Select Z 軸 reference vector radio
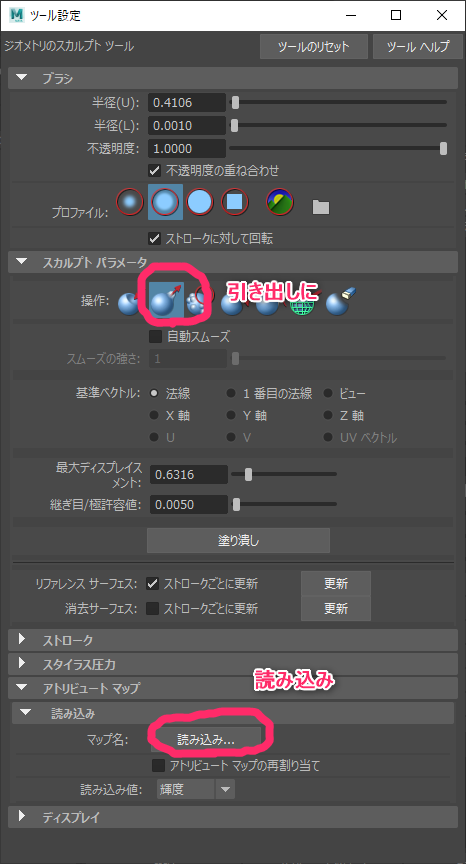The image size is (466, 864). (x=328, y=415)
